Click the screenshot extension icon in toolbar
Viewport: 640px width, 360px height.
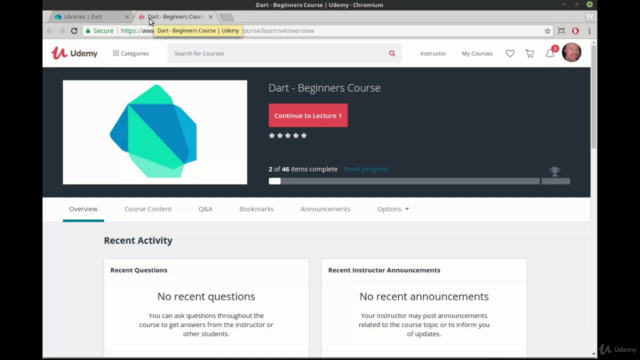[561, 31]
